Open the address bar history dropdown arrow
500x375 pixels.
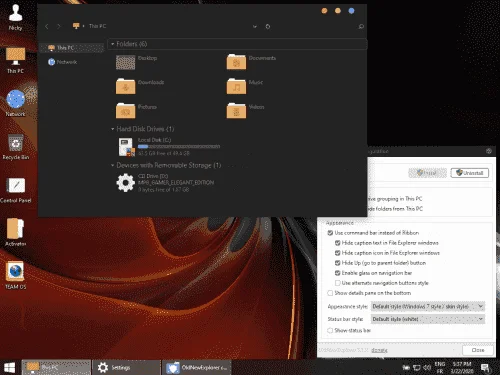pos(255,27)
